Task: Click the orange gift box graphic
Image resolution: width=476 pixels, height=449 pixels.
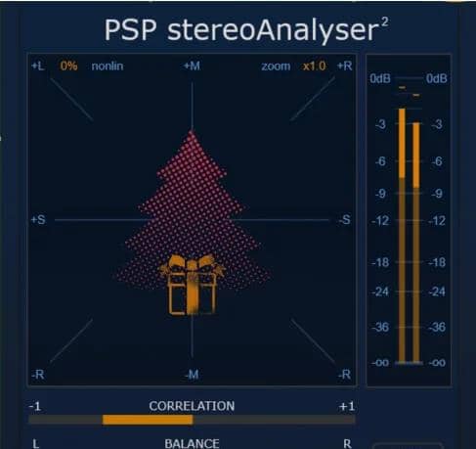Action: (192, 285)
